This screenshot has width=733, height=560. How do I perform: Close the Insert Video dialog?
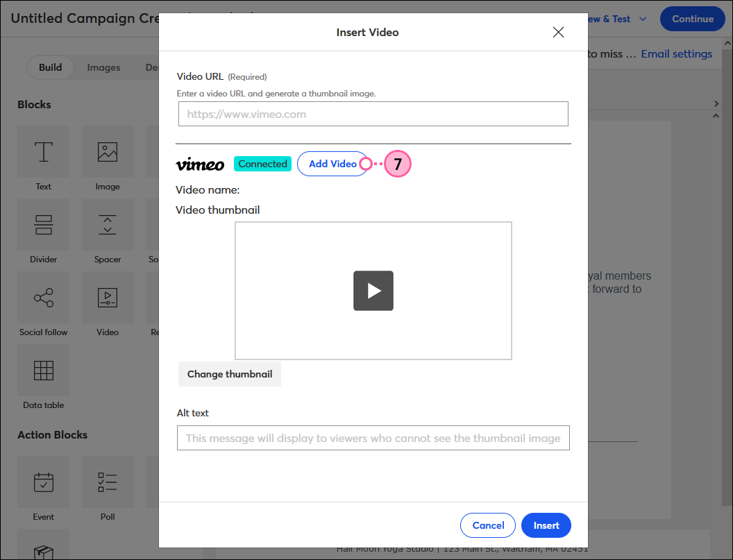tap(558, 32)
